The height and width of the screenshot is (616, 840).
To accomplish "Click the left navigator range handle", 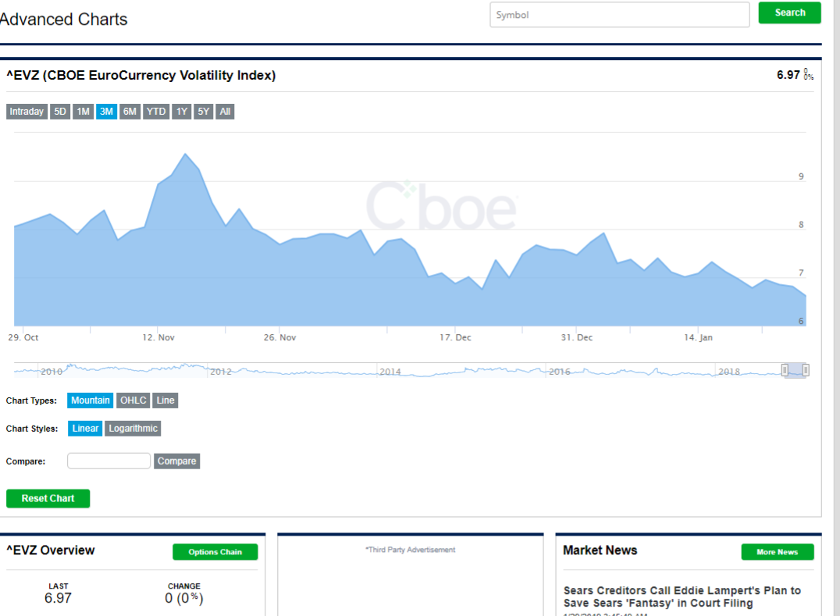I will [785, 369].
